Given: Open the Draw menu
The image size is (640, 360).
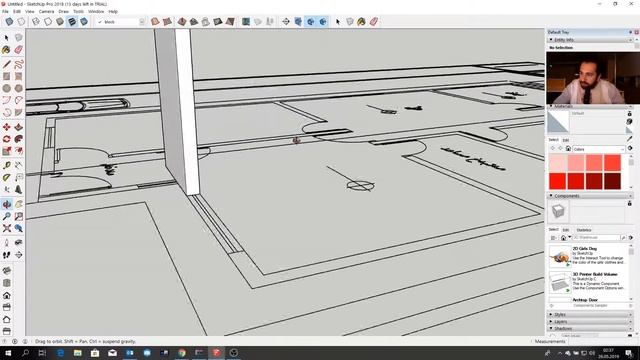Looking at the screenshot, I should 64,11.
